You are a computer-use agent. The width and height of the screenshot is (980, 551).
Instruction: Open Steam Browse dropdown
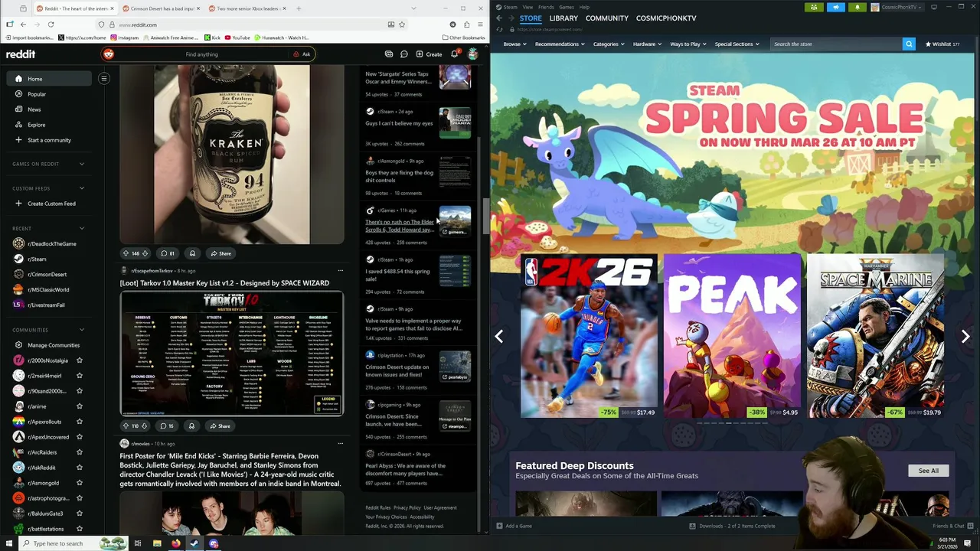coord(514,44)
